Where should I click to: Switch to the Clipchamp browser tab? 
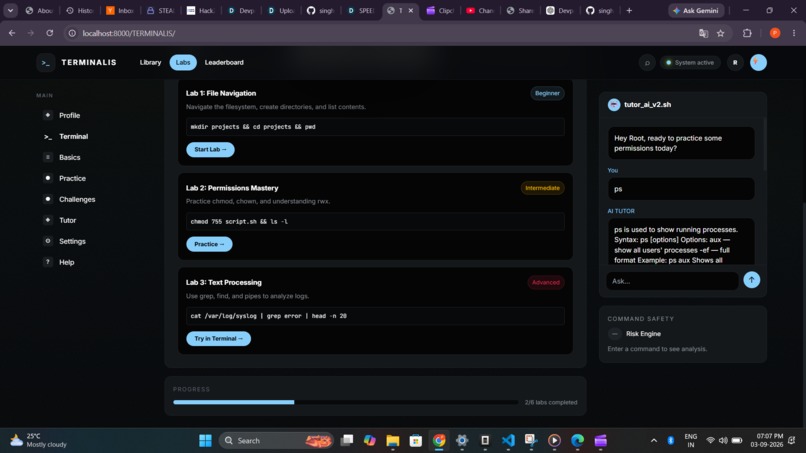coord(440,10)
